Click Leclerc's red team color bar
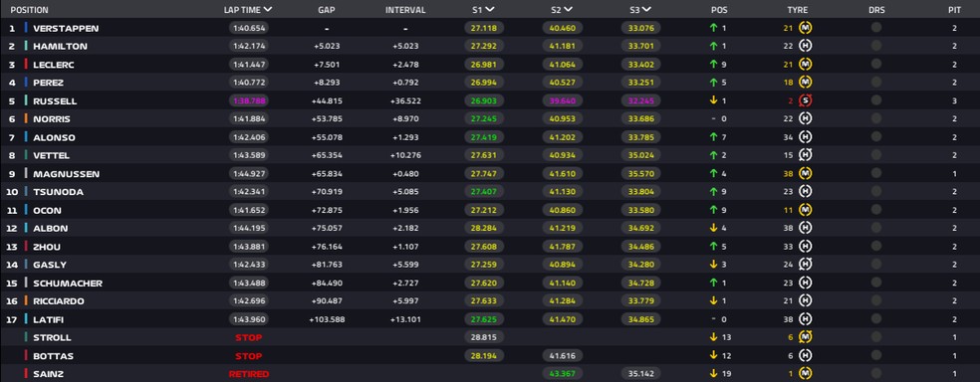Viewport: 980px width, 382px height. (x=26, y=65)
